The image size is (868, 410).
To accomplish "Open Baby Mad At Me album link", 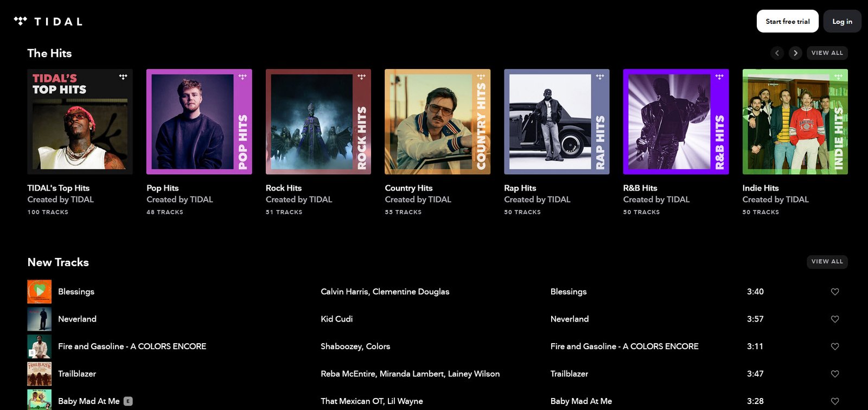I will pyautogui.click(x=581, y=401).
